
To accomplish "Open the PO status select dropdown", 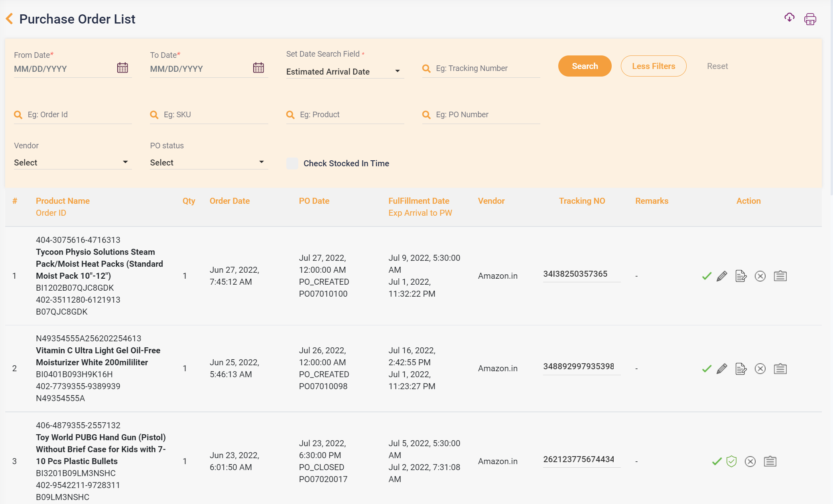I will pos(209,163).
